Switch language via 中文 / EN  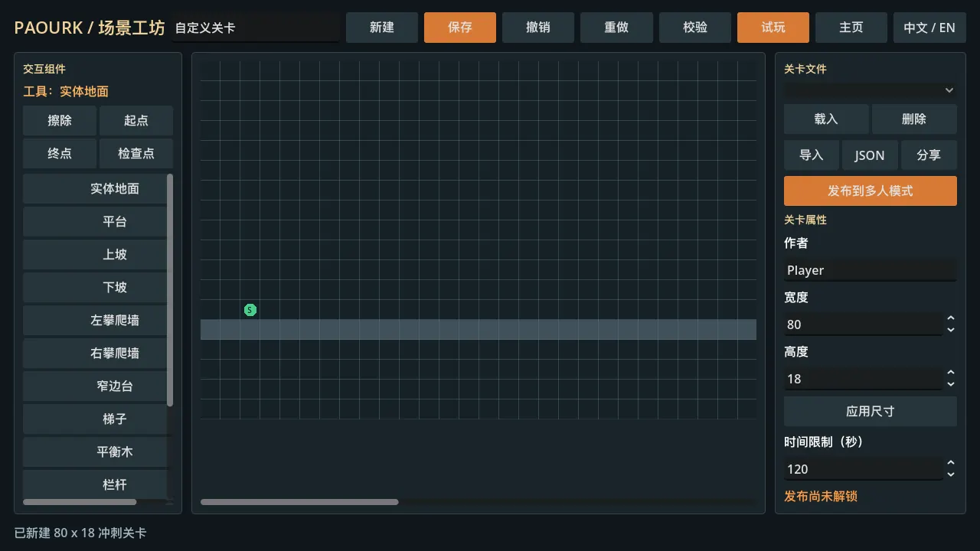[x=929, y=28]
